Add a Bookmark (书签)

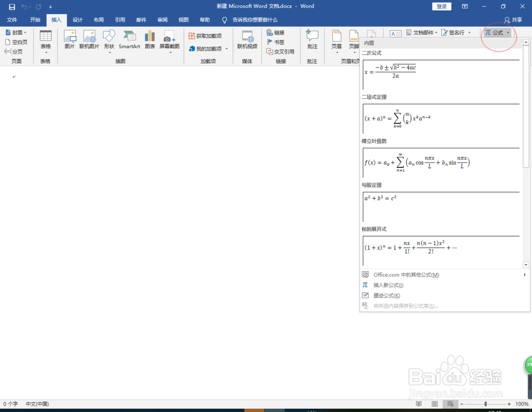coord(276,42)
